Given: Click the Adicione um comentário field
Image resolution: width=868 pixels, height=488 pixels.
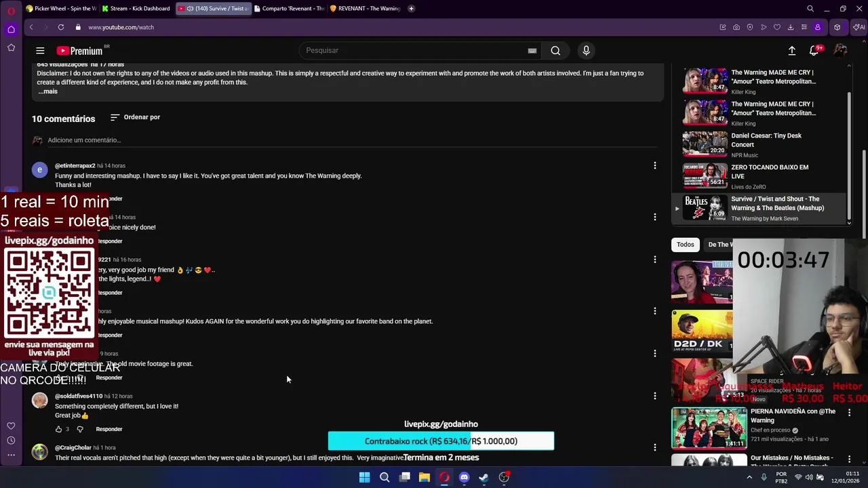Looking at the screenshot, I should (x=353, y=140).
